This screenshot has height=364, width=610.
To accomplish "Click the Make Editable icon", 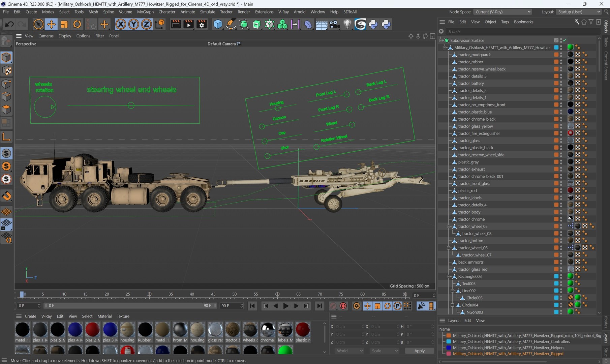I will pos(6,41).
